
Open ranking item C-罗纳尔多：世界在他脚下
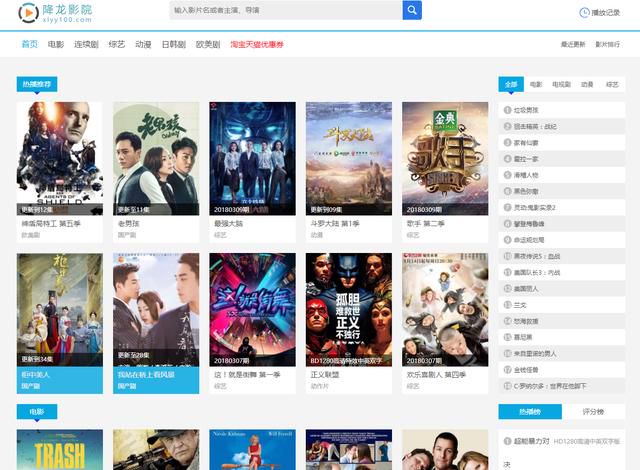(x=549, y=386)
